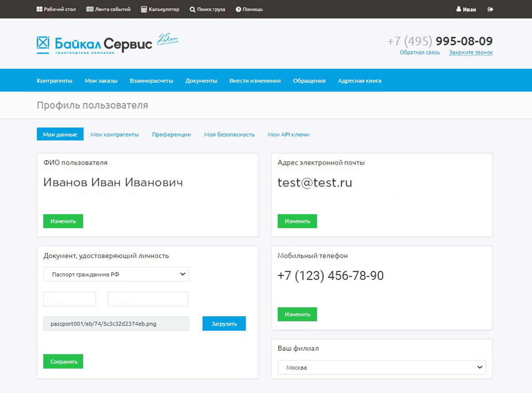Click the user icon beside Иван

(x=458, y=9)
